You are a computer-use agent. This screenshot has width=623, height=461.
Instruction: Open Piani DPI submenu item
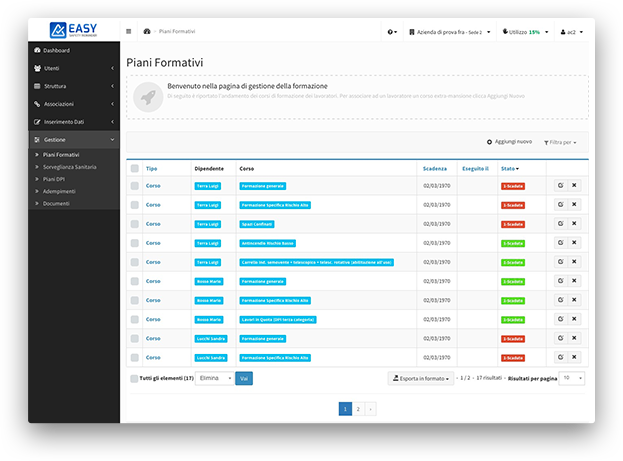(x=54, y=179)
